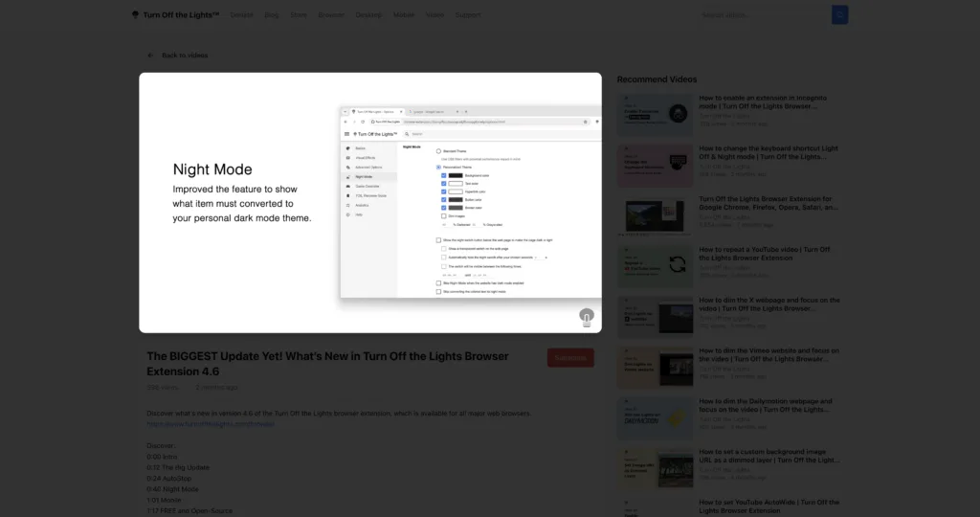980x517 pixels.
Task: Click the Night Mode video player frame
Action: coord(370,203)
